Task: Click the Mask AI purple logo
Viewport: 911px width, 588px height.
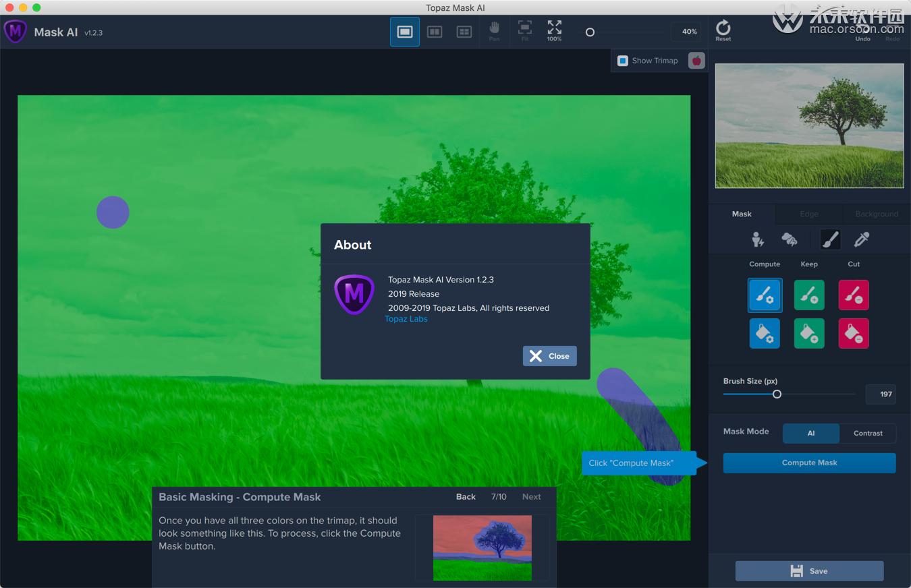Action: click(x=16, y=32)
